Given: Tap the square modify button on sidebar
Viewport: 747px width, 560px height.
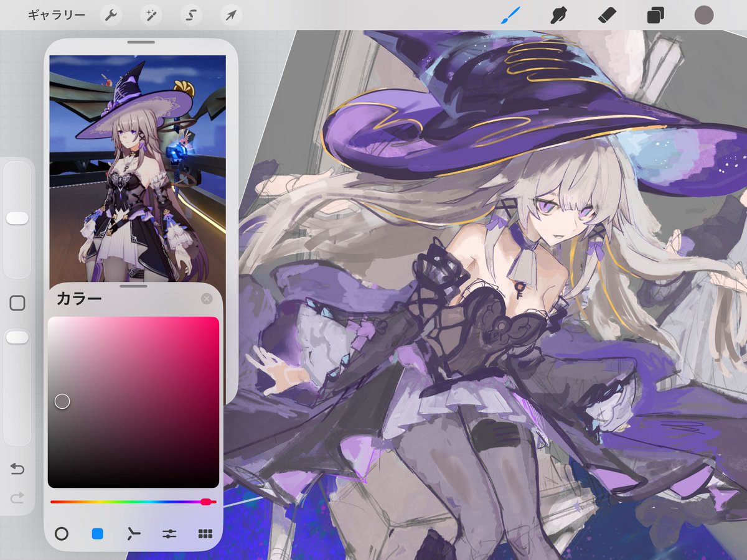Looking at the screenshot, I should [x=17, y=303].
